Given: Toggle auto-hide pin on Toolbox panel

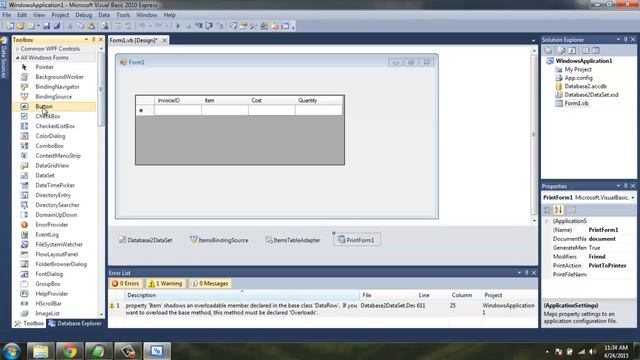Looking at the screenshot, I should tap(93, 40).
